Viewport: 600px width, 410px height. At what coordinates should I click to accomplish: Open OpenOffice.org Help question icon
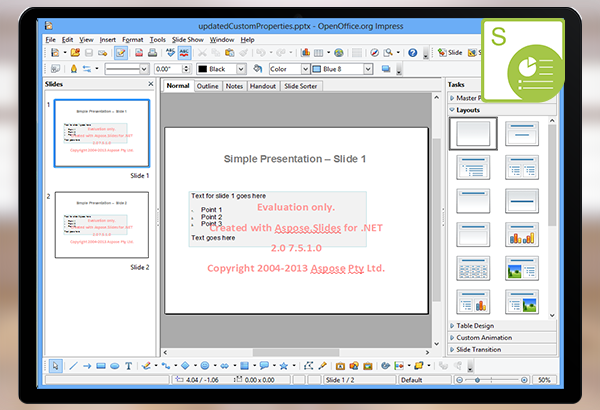click(412, 52)
